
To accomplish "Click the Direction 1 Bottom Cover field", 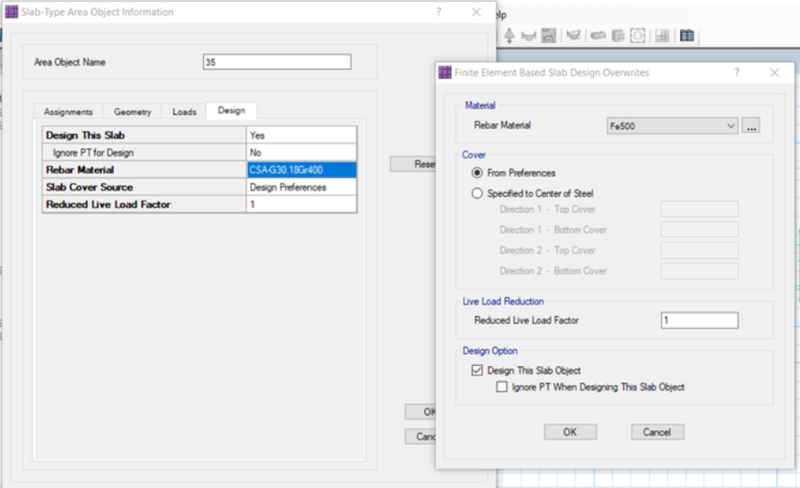I will (x=699, y=230).
